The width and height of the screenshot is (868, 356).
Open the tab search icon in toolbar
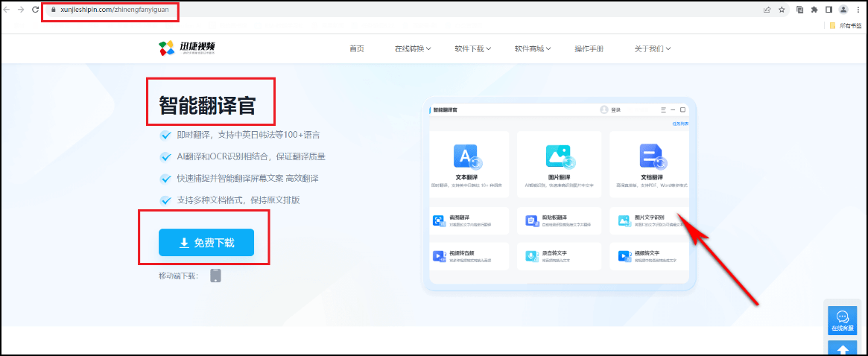pos(800,10)
